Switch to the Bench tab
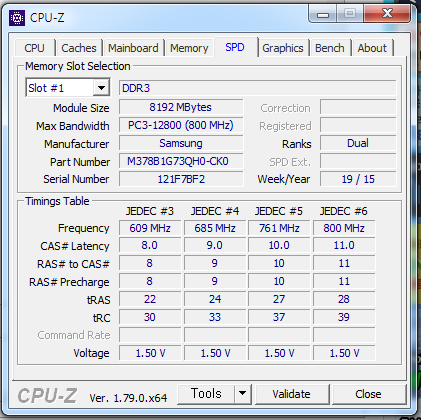421x420 pixels. [330, 48]
